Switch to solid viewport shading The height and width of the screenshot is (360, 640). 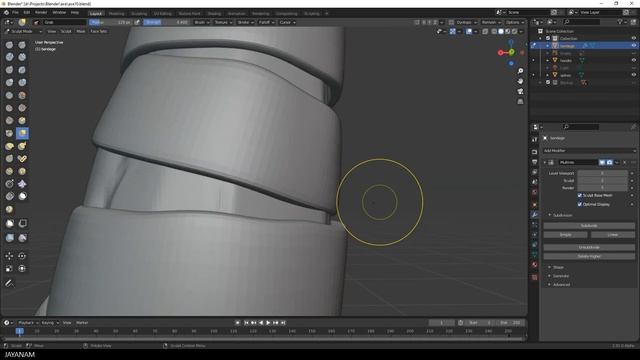click(x=501, y=31)
